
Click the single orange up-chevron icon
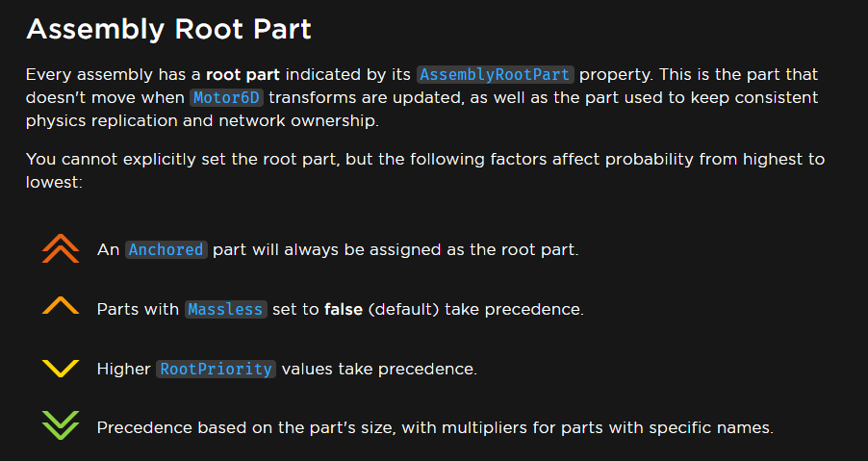(61, 305)
